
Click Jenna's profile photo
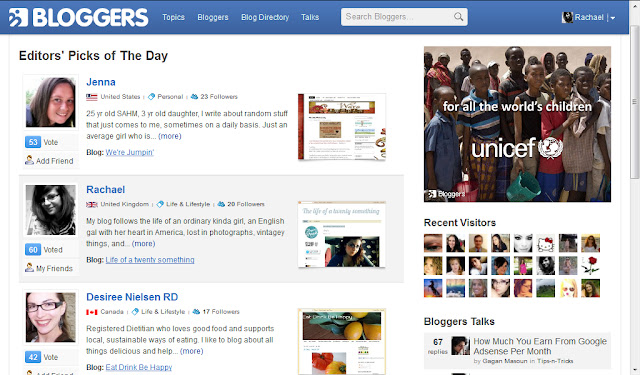(51, 102)
